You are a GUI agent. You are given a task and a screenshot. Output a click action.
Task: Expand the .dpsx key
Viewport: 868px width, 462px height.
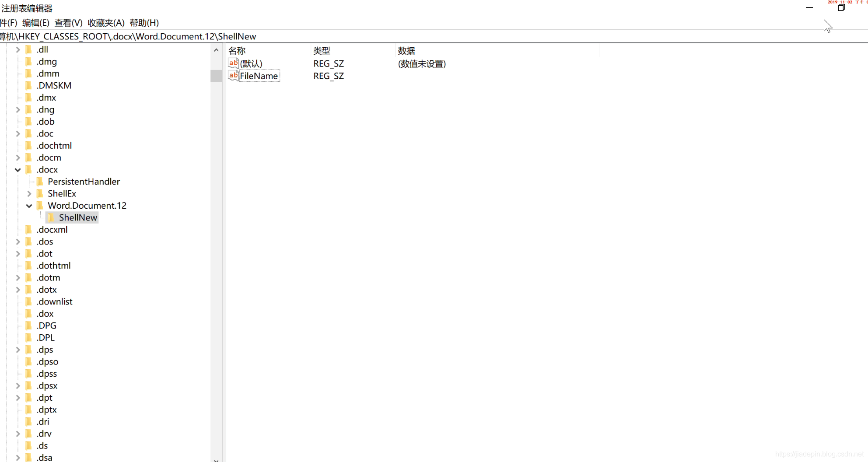tap(18, 386)
